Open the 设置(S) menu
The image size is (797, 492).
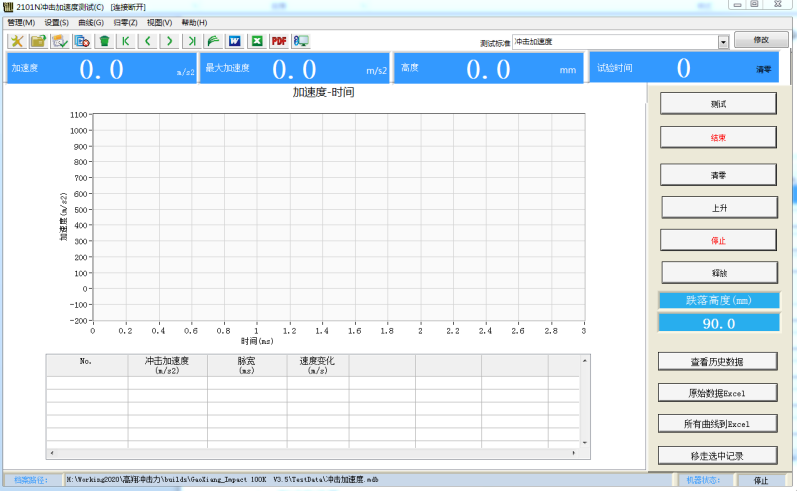(x=56, y=22)
